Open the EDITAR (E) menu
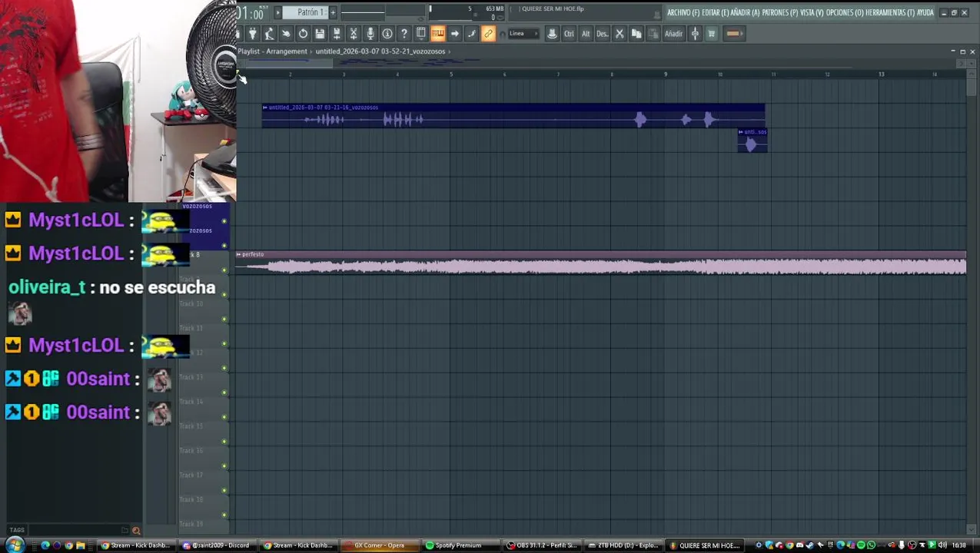980x553 pixels. [715, 12]
